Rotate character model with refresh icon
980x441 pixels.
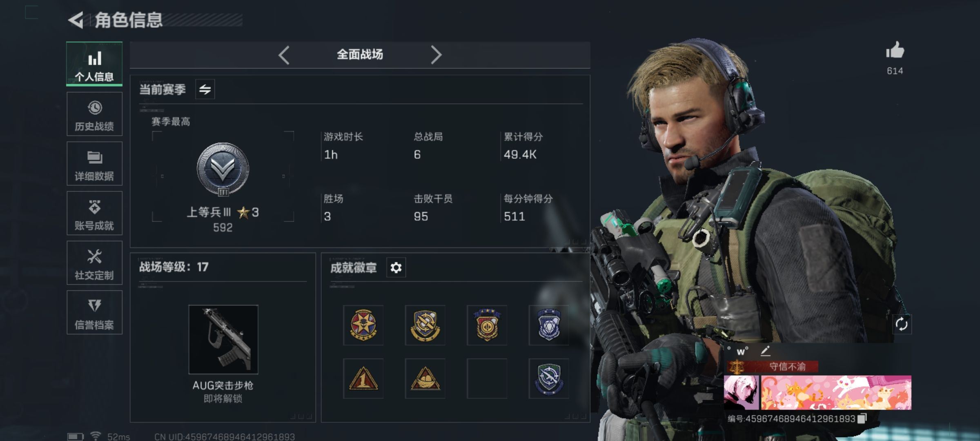902,325
